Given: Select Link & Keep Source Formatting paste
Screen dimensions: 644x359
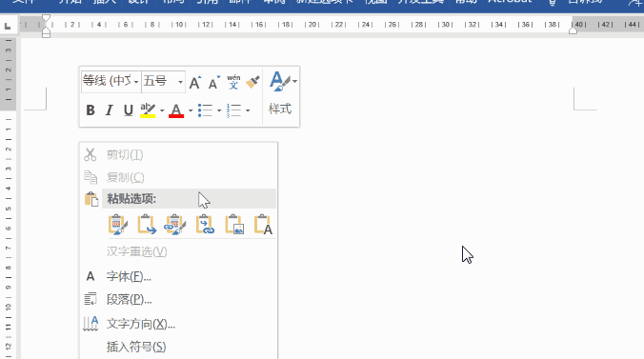Looking at the screenshot, I should pos(175,225).
